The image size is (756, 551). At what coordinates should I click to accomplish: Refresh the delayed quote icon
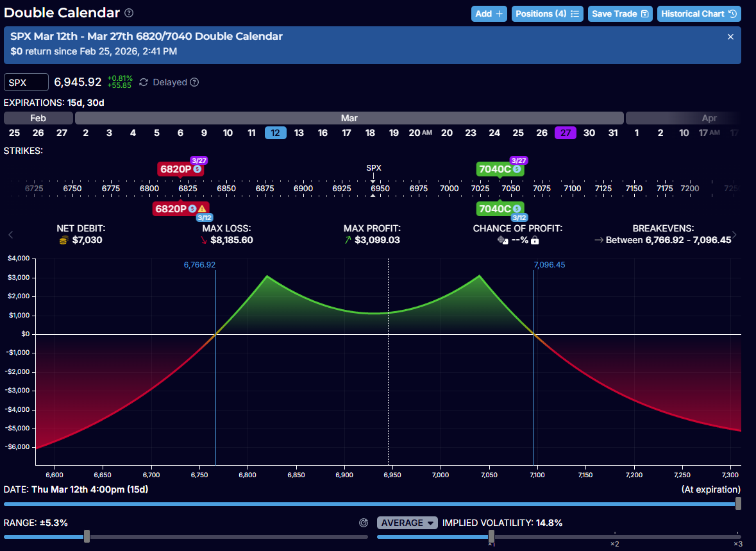click(x=143, y=82)
